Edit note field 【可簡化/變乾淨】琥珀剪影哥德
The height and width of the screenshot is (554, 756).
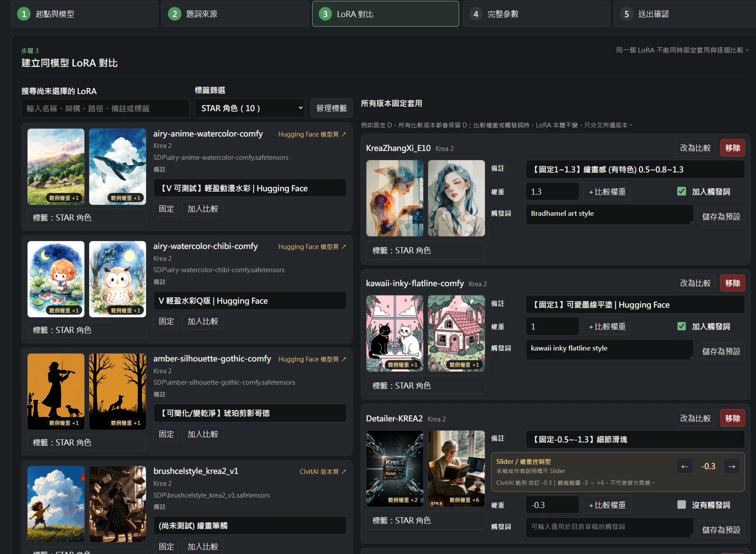pos(250,413)
